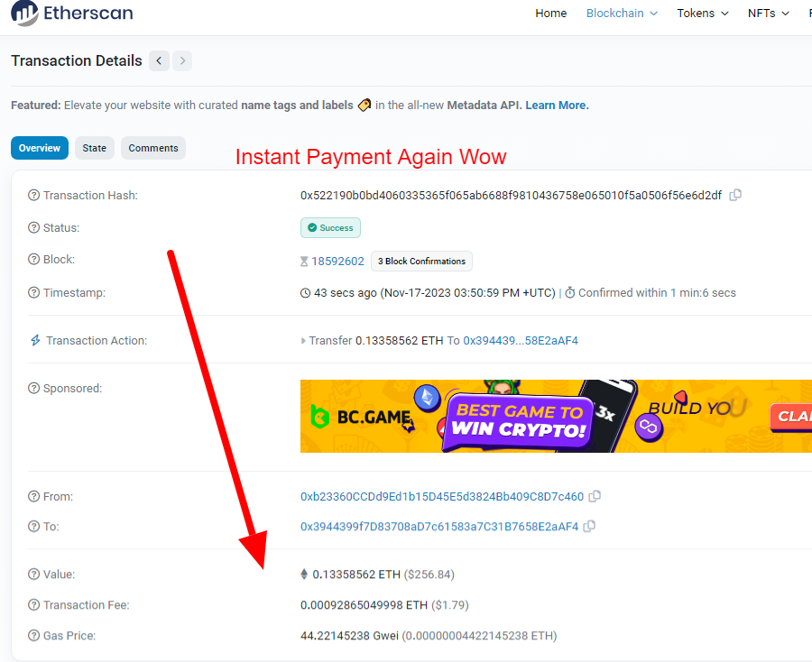The image size is (812, 662).
Task: Copy the To address
Action: click(589, 527)
